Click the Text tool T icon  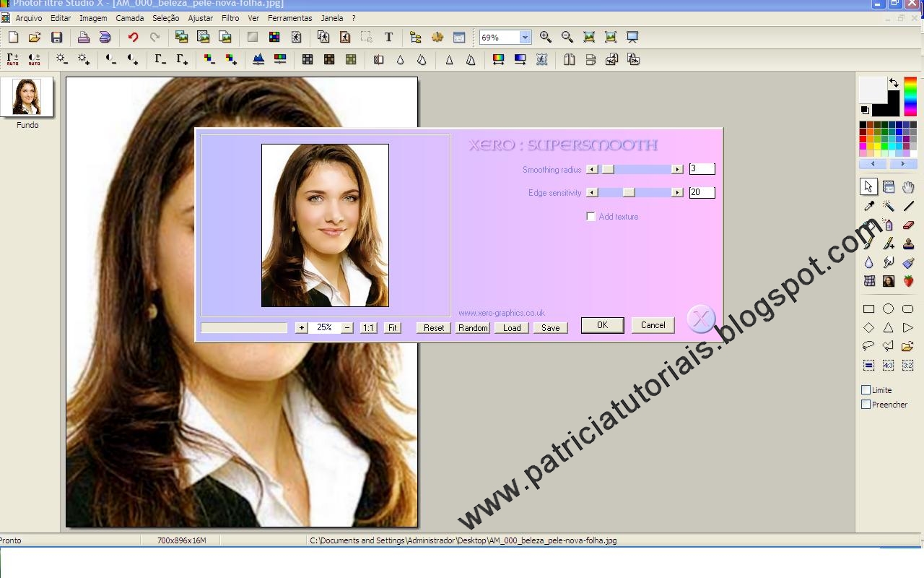tap(388, 37)
